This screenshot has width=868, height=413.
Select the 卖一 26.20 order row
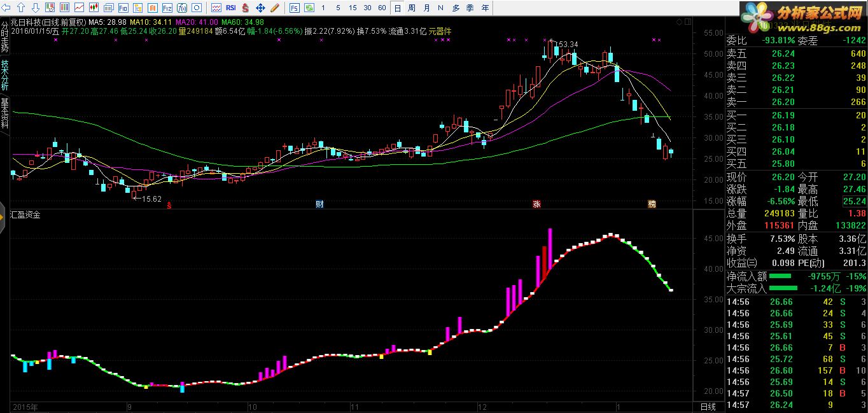coord(796,102)
